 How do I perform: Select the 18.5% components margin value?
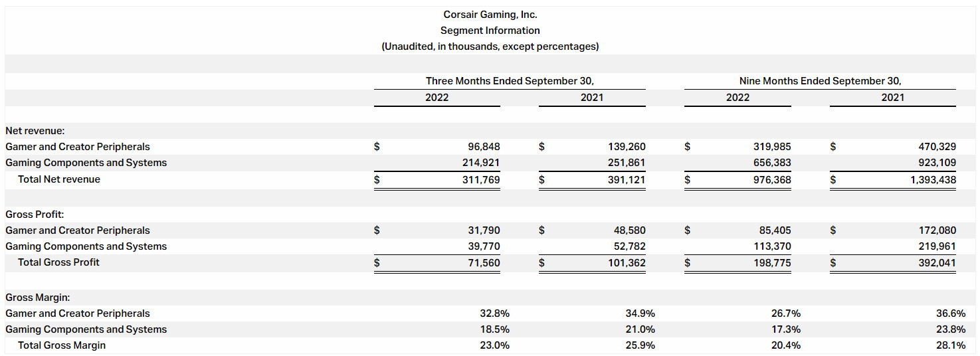click(x=495, y=329)
